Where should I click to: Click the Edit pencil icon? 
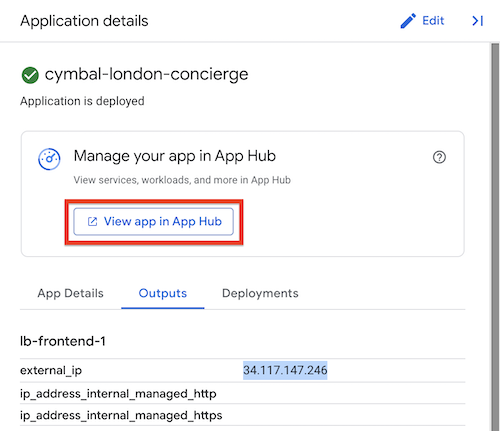(408, 21)
